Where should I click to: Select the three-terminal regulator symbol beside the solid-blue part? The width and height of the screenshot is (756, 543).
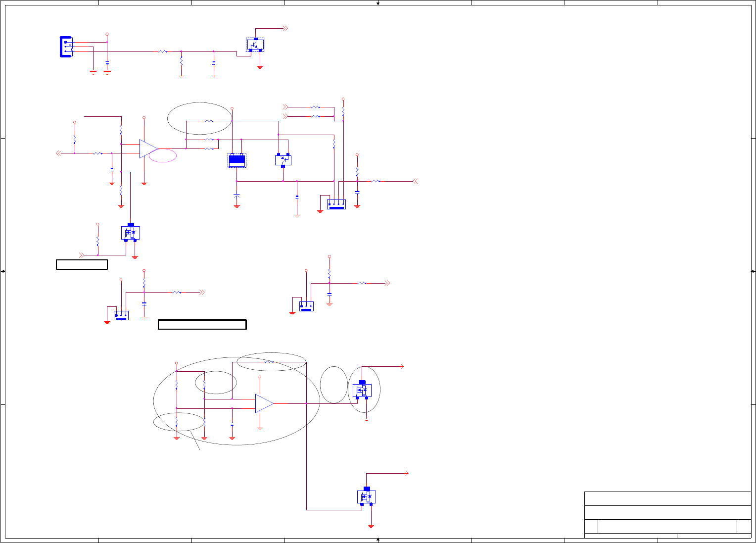pos(283,160)
